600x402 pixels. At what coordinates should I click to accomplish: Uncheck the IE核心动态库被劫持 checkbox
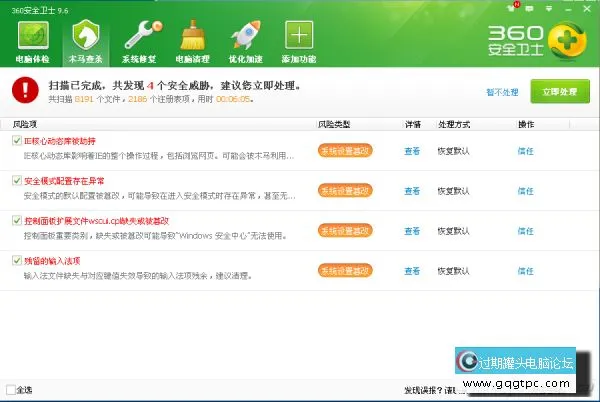pos(16,140)
